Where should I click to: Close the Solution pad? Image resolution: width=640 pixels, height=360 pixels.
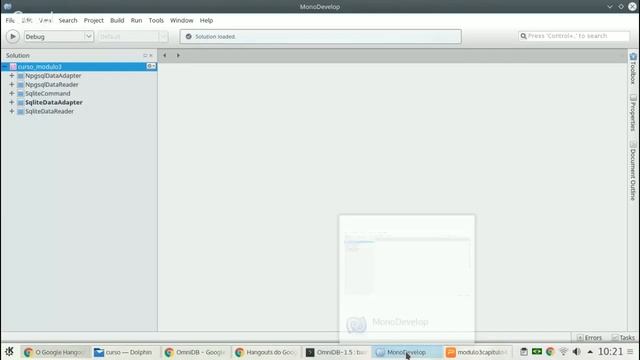(151, 56)
